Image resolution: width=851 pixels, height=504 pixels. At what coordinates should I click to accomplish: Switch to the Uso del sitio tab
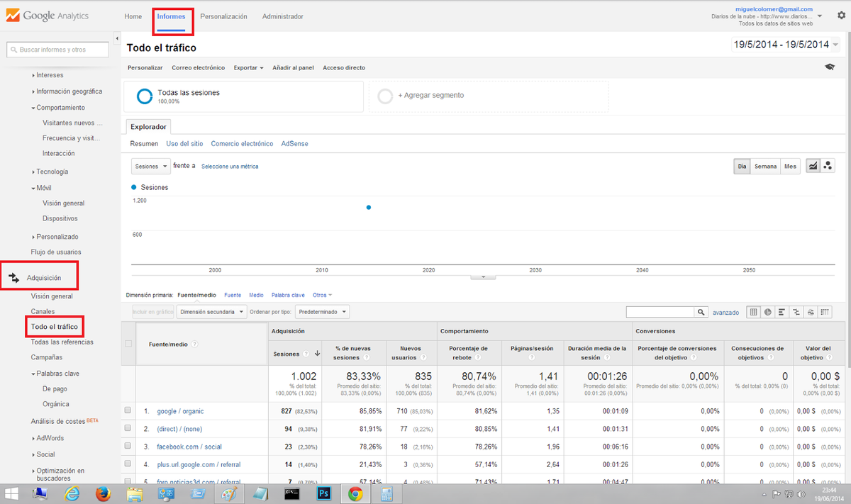coord(184,144)
